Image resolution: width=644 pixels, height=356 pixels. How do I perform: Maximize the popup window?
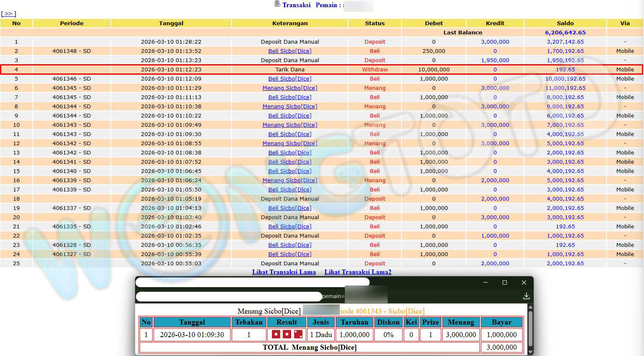(x=504, y=283)
